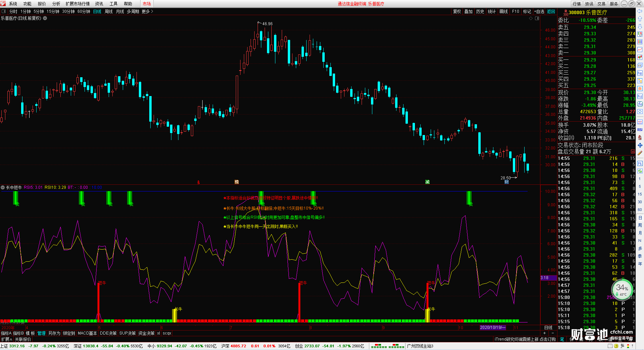Image resolution: width=644 pixels, height=350 pixels.
Task: Click the plus zoom-in button below 日线
Action: 544,333
